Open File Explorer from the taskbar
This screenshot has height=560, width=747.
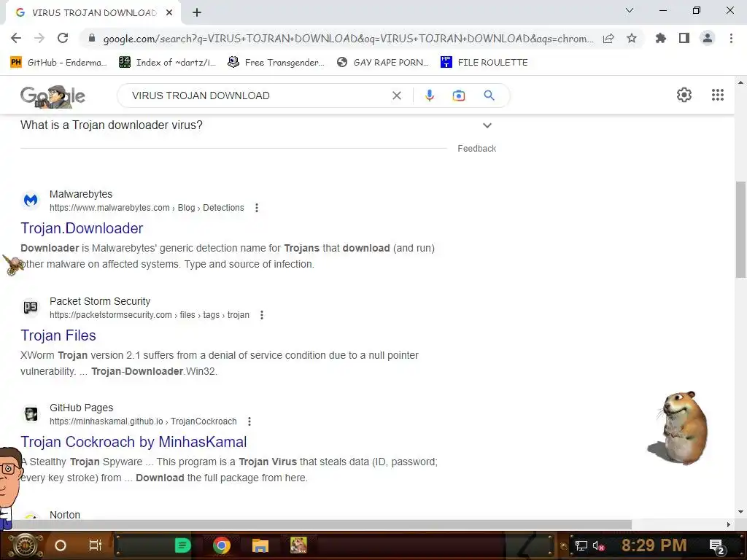click(x=260, y=545)
